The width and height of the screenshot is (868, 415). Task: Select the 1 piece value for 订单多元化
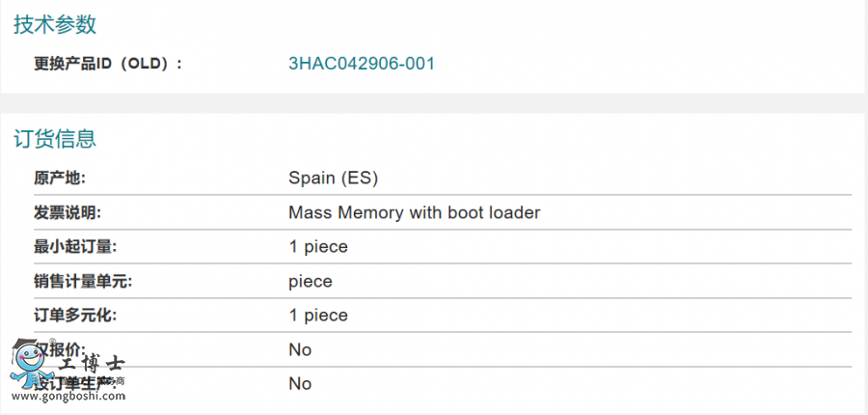point(318,316)
